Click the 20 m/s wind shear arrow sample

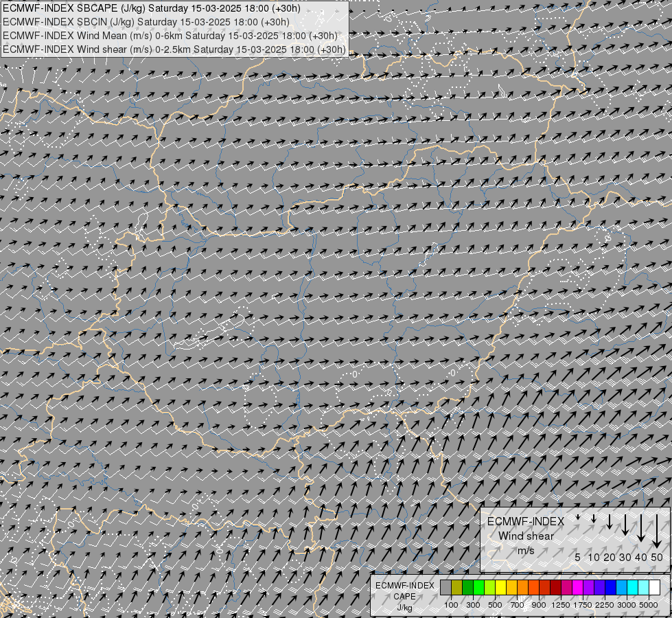coord(610,521)
